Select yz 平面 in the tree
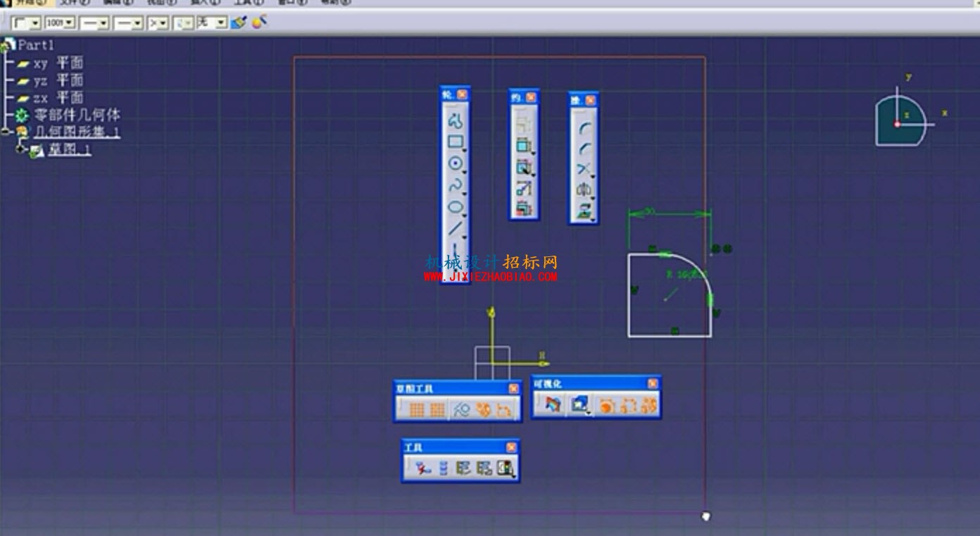This screenshot has height=536, width=980. [58, 80]
